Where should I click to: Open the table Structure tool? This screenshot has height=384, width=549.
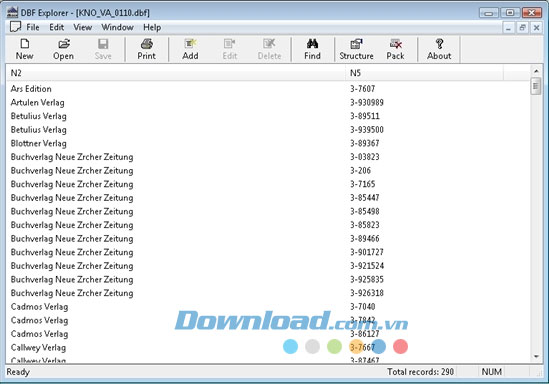click(x=356, y=49)
